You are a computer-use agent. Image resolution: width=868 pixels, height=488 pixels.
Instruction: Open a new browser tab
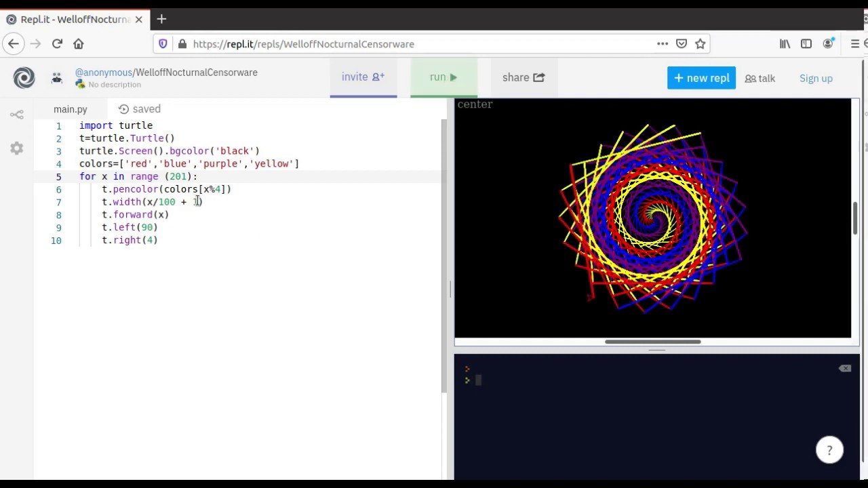(x=161, y=19)
